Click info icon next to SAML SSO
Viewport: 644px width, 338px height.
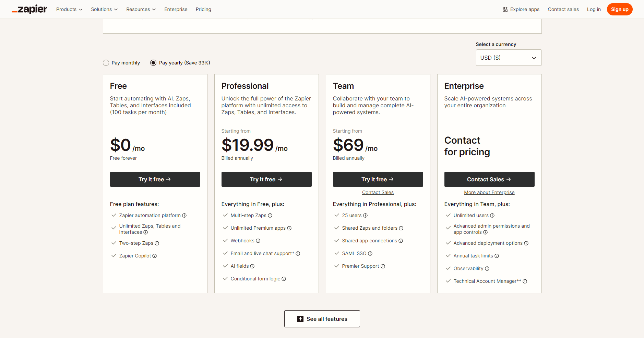point(370,254)
